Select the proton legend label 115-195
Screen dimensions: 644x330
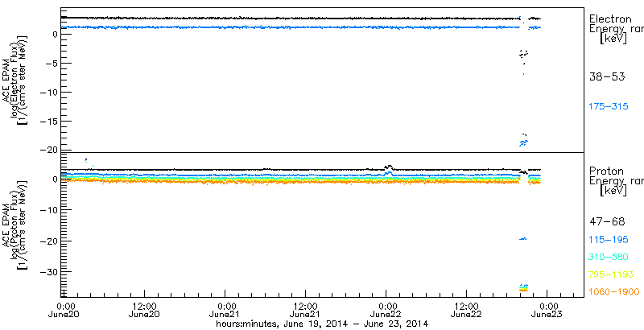(609, 240)
